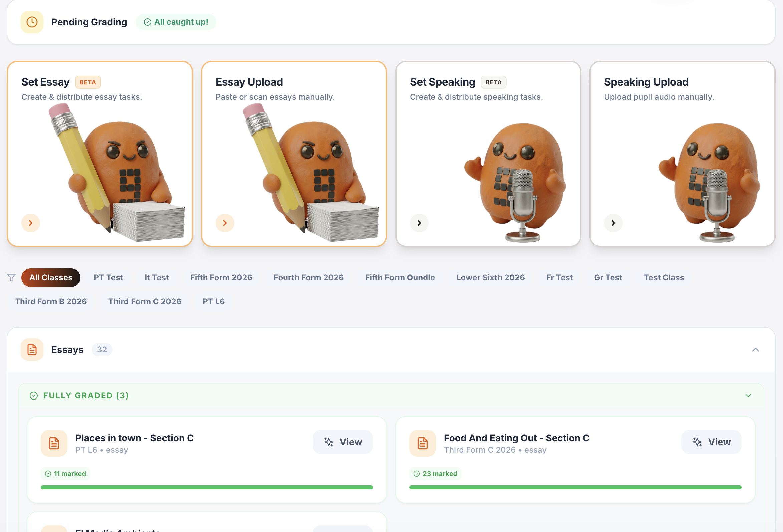Filter by Gr Test class

pos(608,278)
